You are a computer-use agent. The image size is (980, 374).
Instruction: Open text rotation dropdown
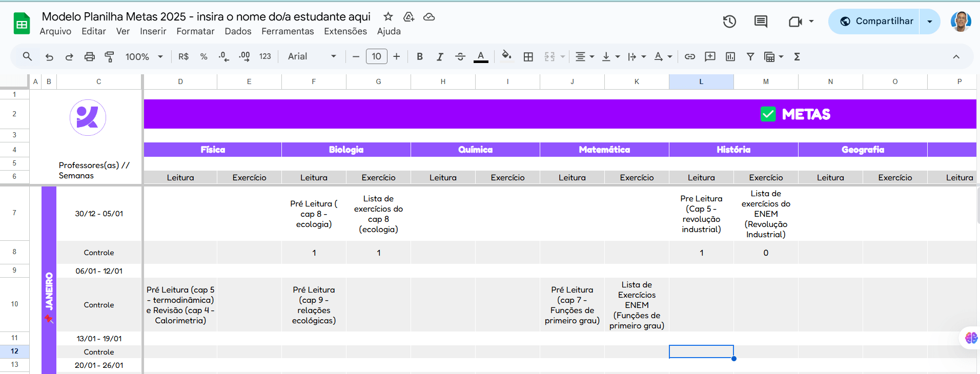point(663,56)
